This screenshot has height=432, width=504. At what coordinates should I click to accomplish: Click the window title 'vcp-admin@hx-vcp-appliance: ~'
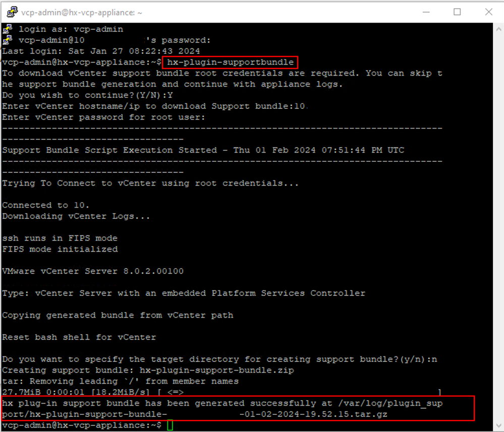(82, 13)
